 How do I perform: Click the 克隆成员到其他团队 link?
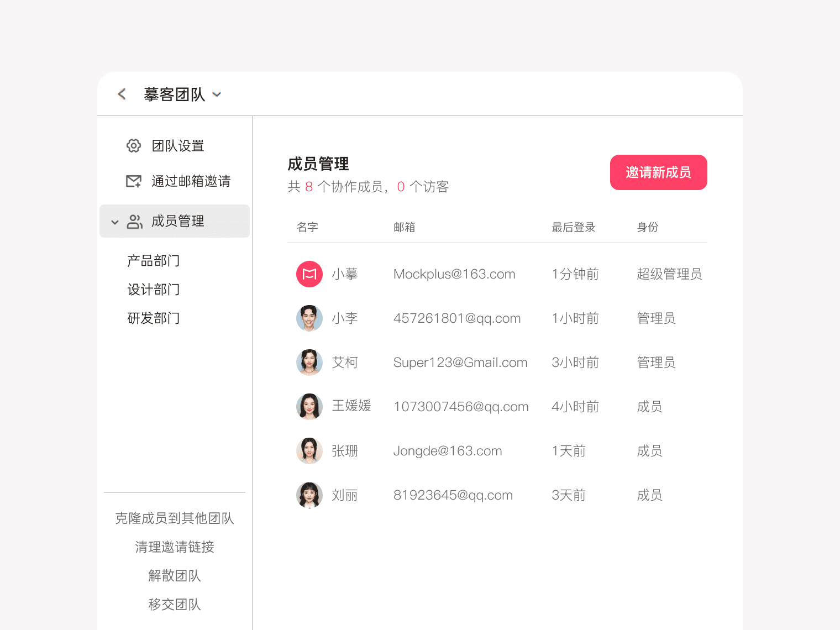(175, 518)
